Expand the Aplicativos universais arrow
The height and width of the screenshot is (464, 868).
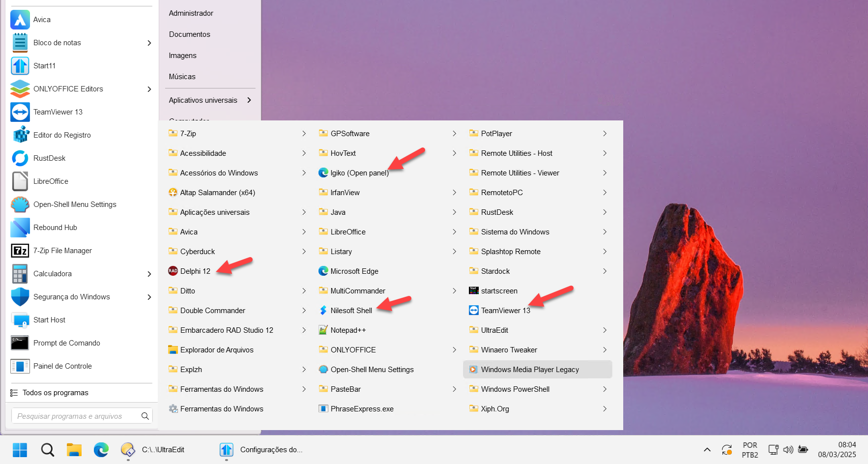[x=249, y=100]
